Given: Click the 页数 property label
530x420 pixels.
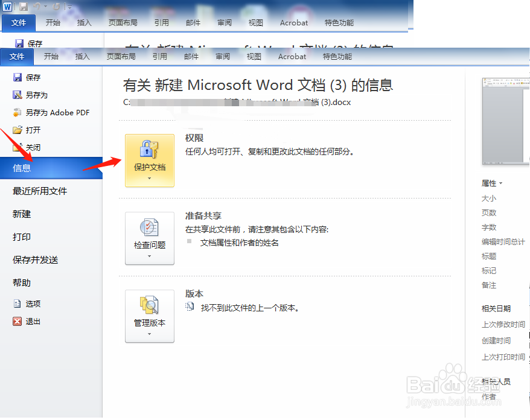Looking at the screenshot, I should tap(489, 213).
